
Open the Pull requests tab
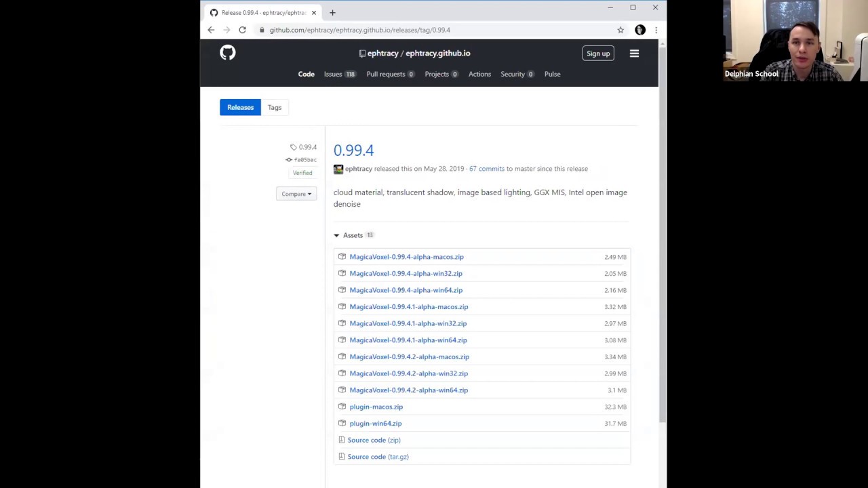[x=391, y=74]
